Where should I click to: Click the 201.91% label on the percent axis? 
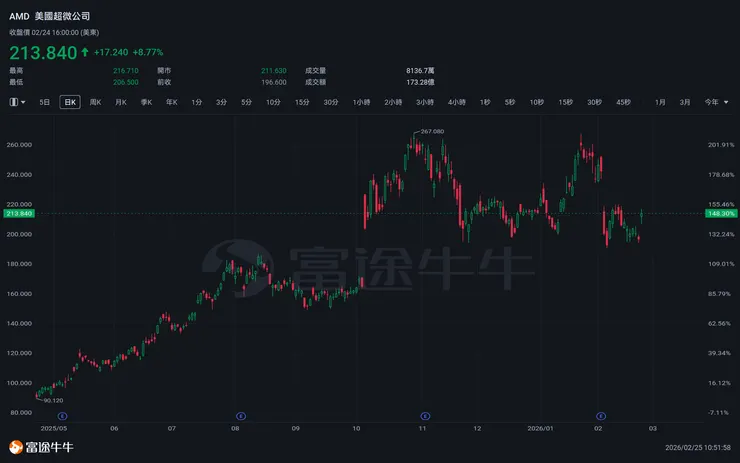(x=721, y=145)
